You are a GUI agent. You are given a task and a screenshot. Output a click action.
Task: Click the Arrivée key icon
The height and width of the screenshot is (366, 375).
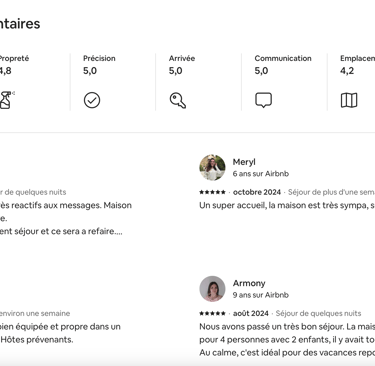[x=178, y=100]
